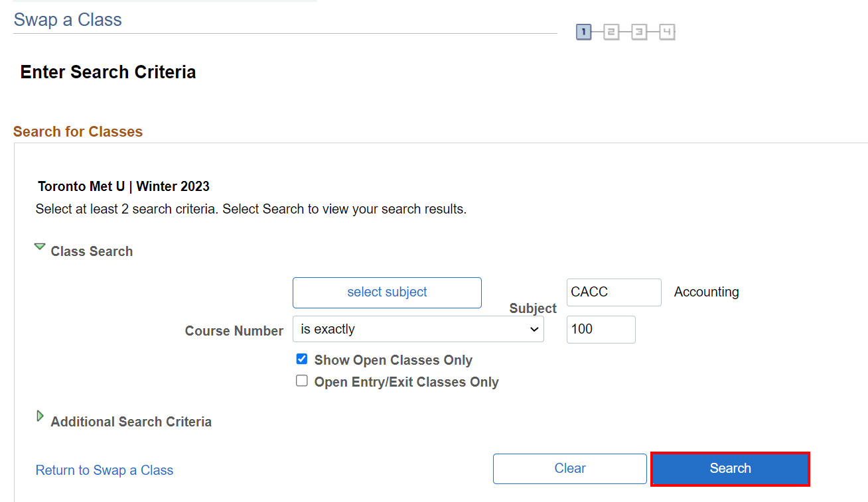Follow the Return to Swap a Class link
868x502 pixels.
click(x=104, y=470)
